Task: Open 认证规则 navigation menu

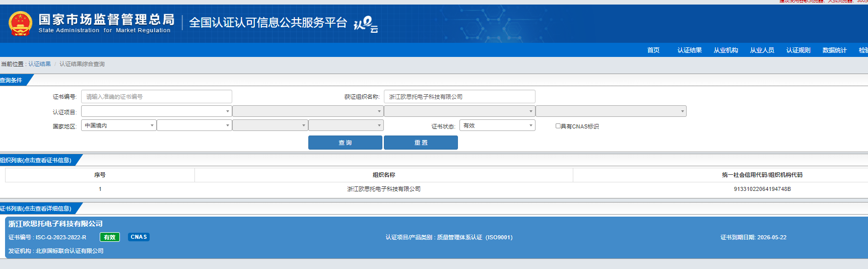Action: click(798, 50)
